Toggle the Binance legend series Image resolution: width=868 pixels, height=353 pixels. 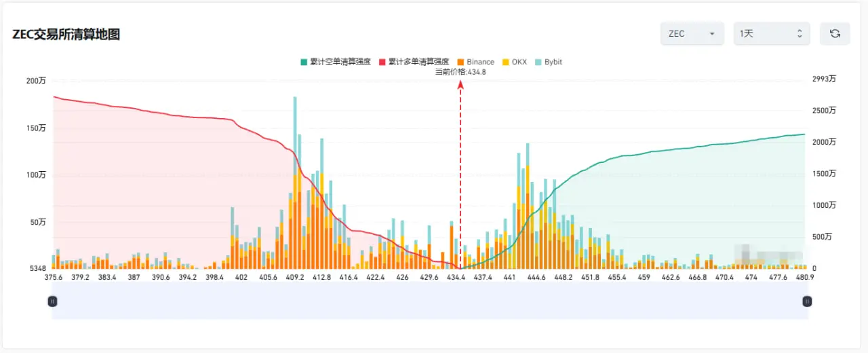(476, 62)
